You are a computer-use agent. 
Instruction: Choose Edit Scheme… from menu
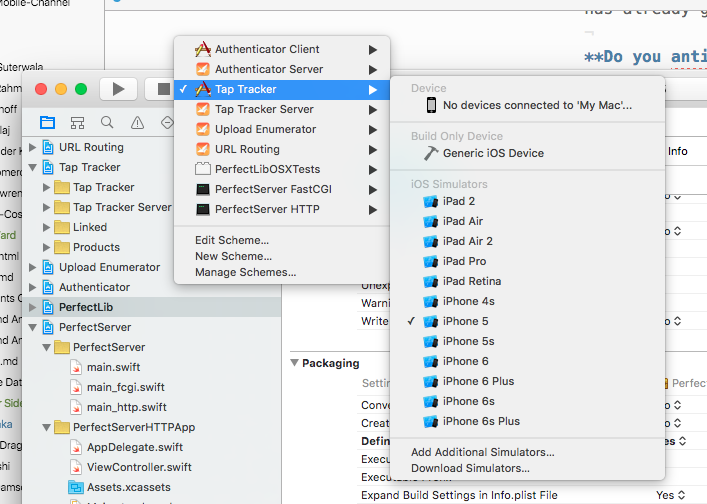pyautogui.click(x=232, y=240)
